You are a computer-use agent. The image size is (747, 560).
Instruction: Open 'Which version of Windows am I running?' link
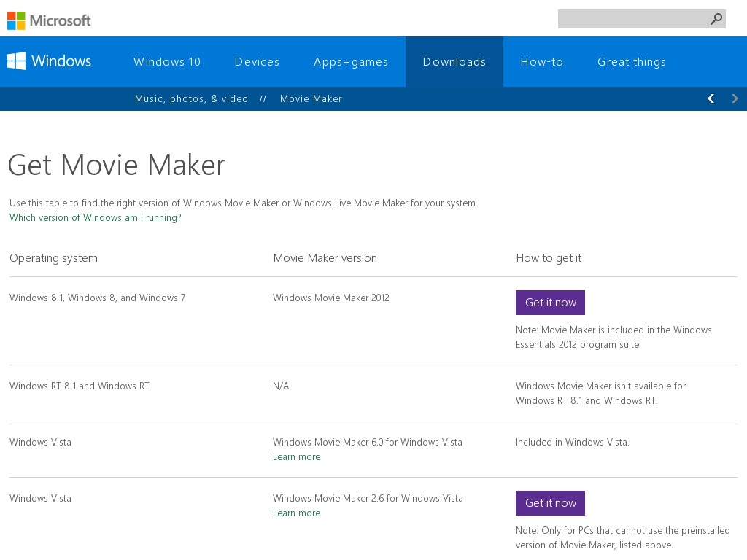[96, 217]
